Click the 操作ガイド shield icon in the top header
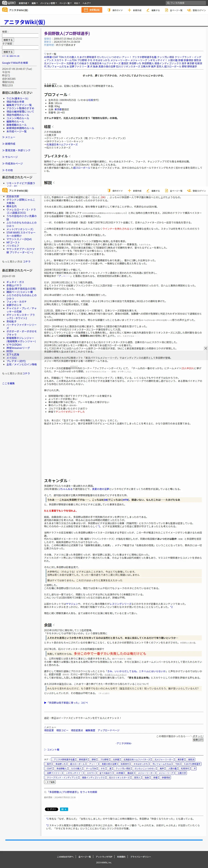 [x=109, y=10]
